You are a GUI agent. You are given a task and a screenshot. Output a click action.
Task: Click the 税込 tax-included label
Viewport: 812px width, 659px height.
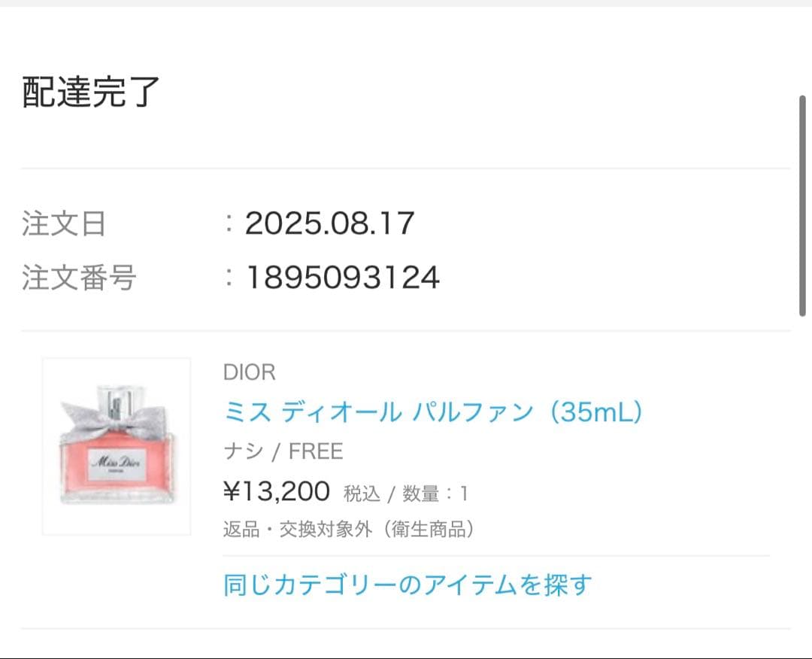point(362,493)
